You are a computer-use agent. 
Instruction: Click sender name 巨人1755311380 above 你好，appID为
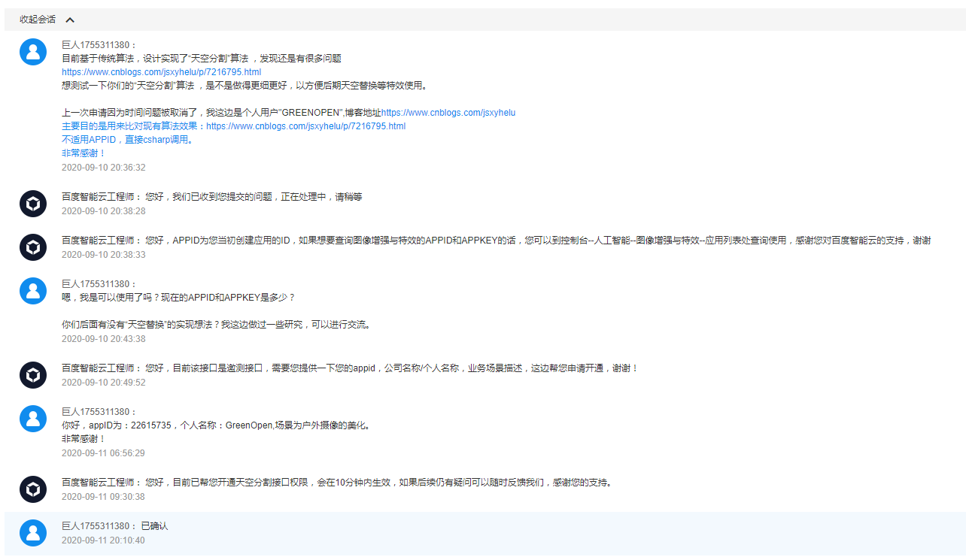point(97,412)
